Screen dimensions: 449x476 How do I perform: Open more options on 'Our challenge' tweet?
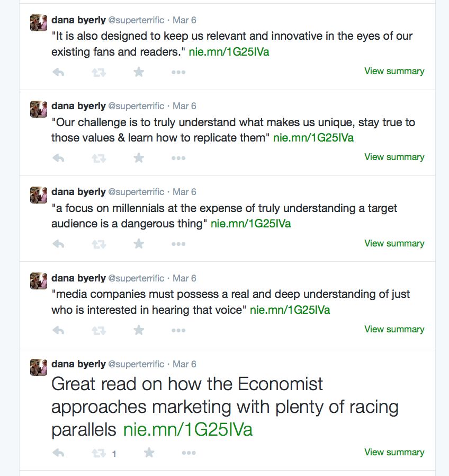[178, 158]
